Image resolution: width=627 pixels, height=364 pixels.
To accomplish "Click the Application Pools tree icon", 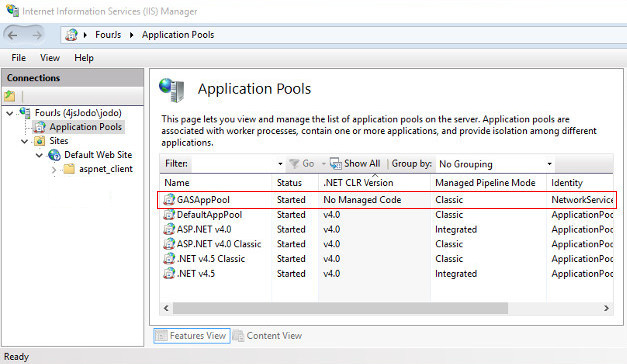I will pyautogui.click(x=39, y=127).
